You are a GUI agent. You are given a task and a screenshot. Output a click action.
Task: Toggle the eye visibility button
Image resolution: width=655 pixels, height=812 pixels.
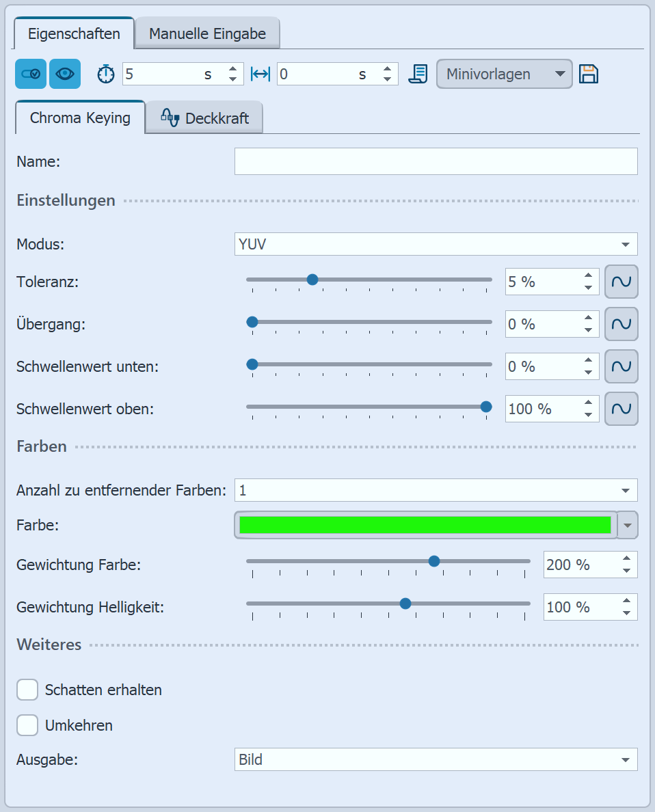[65, 74]
